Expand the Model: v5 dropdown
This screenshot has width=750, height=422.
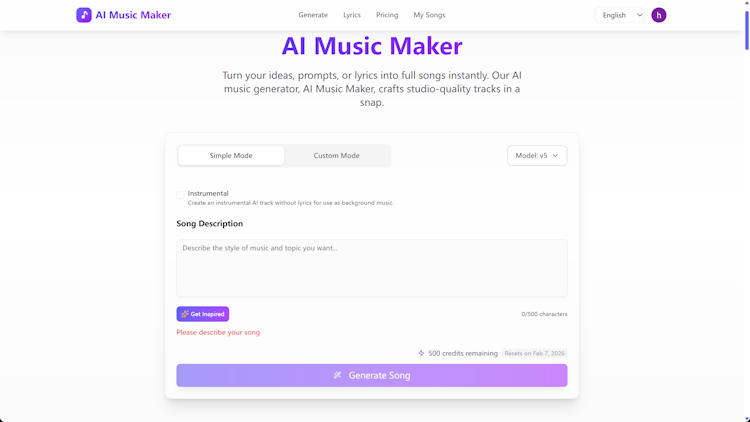pos(537,155)
